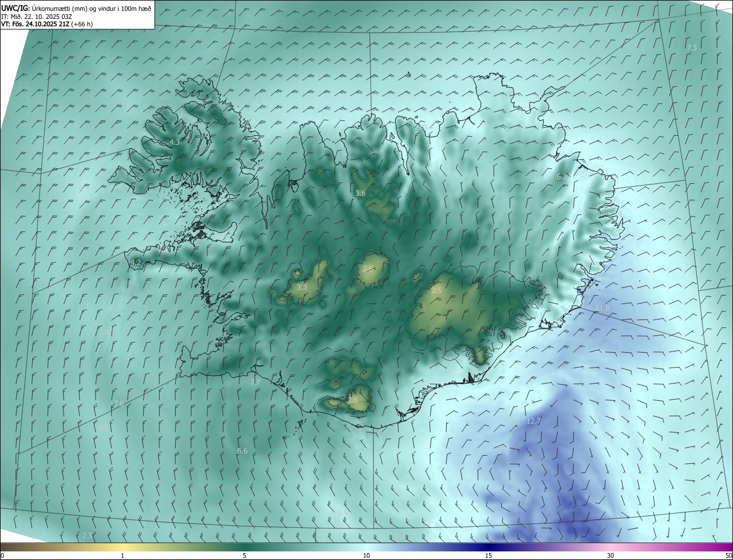Click the 3.6 value label on the map

click(360, 194)
